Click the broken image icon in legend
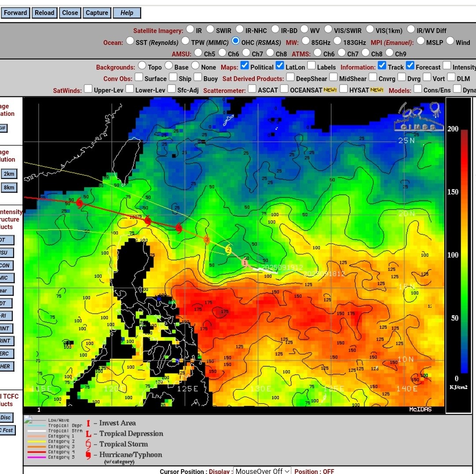The image size is (476, 474). tap(28, 419)
